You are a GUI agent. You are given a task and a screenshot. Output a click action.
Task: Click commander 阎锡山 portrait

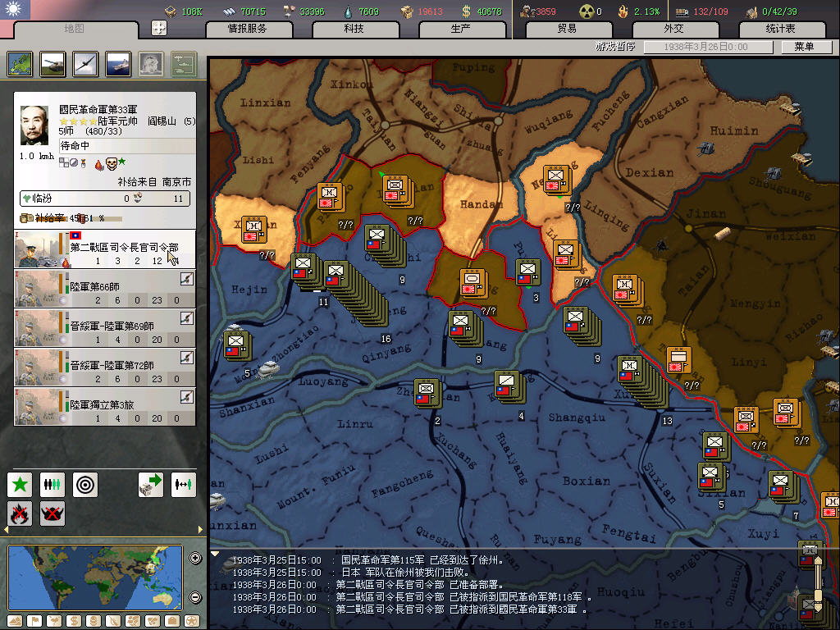34,126
